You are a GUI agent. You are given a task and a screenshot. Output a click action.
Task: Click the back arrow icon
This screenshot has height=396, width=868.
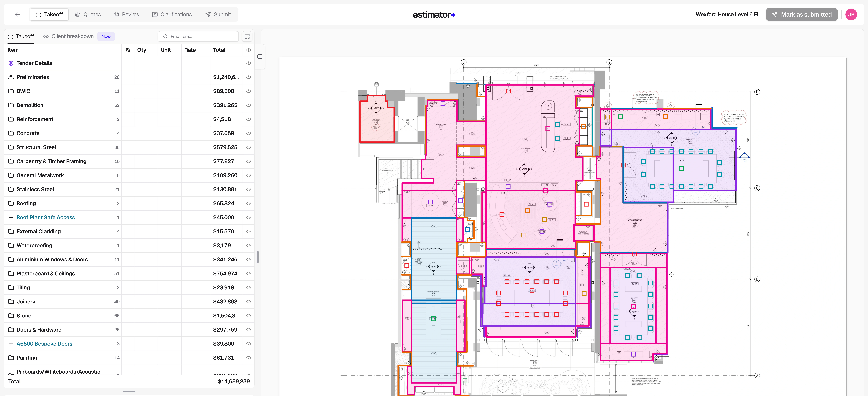click(17, 14)
